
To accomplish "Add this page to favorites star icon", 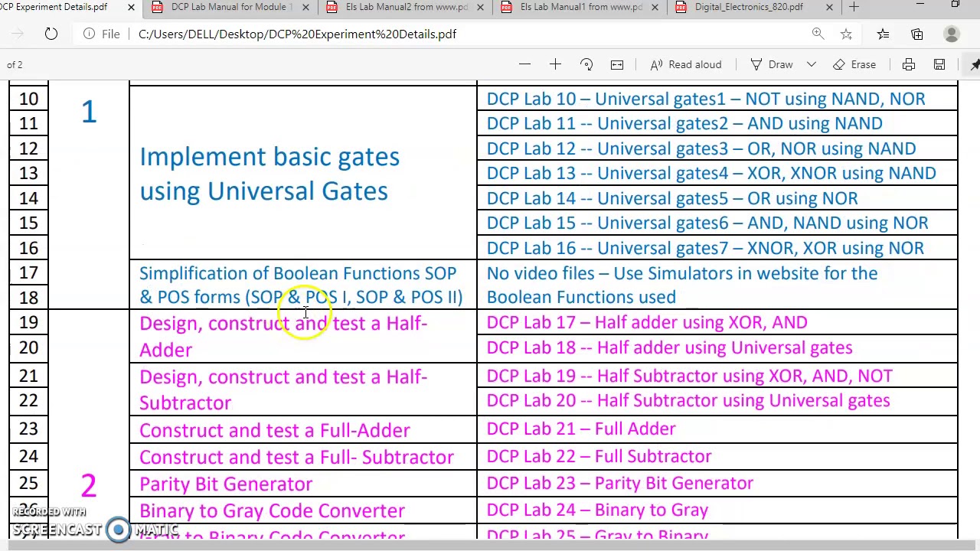I will [x=846, y=34].
